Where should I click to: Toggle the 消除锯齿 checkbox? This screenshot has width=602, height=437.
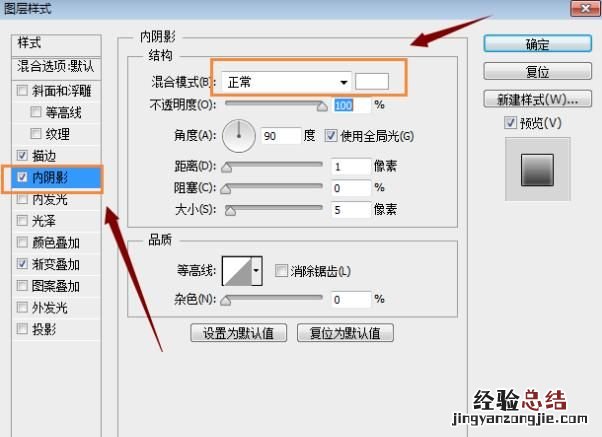point(281,271)
